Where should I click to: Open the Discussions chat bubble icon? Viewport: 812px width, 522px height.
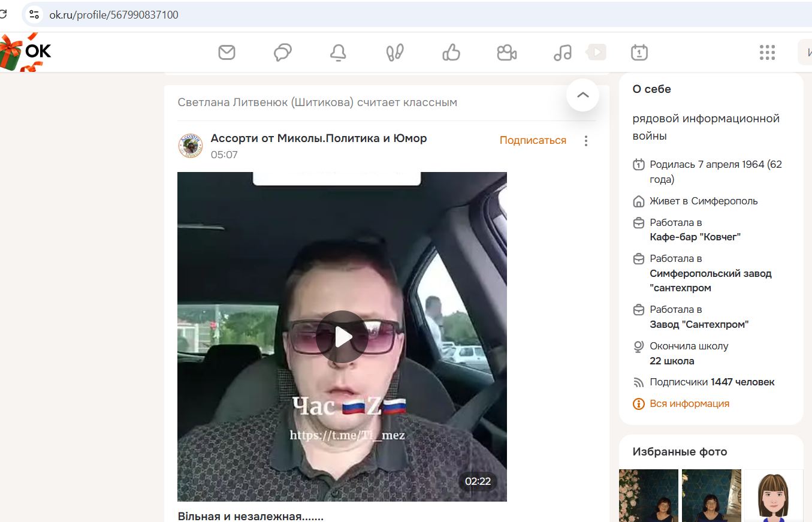(x=283, y=53)
